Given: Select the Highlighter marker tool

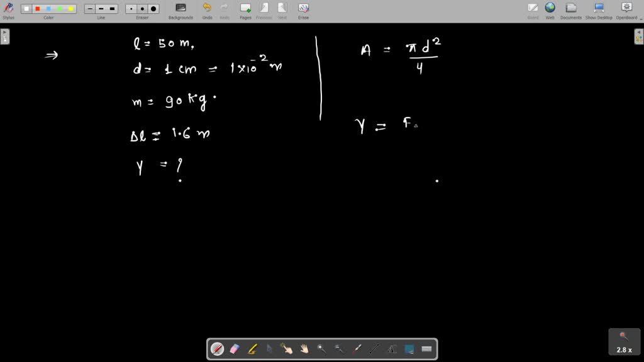Looking at the screenshot, I should pyautogui.click(x=252, y=349).
